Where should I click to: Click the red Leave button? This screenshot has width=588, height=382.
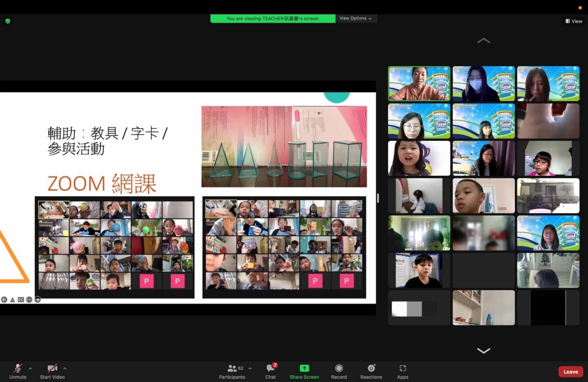[x=571, y=372]
